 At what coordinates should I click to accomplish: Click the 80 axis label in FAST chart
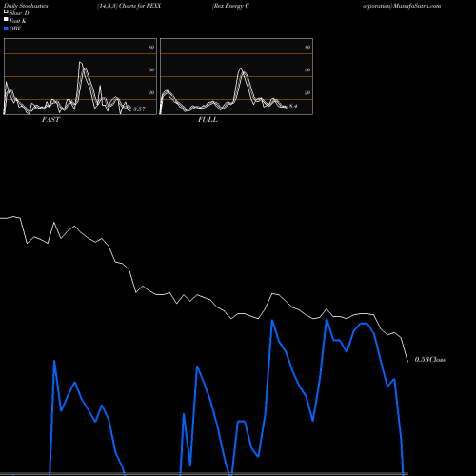pyautogui.click(x=151, y=47)
